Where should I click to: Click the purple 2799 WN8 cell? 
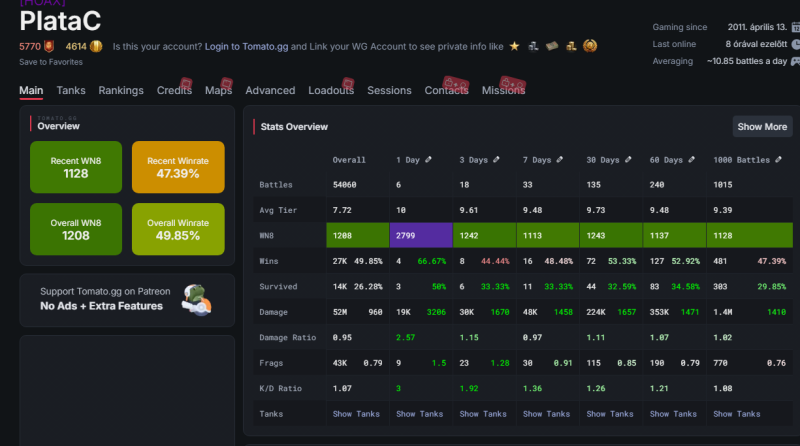point(421,235)
